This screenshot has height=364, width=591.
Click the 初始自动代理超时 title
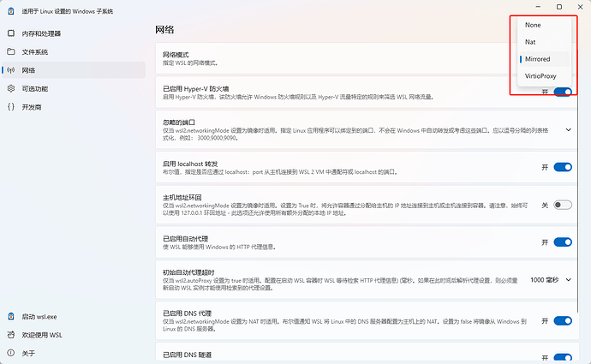(188, 272)
